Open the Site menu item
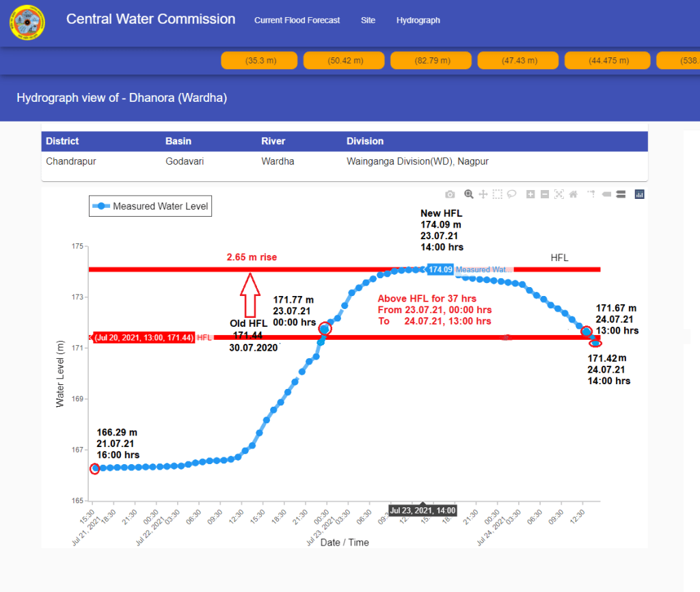Viewport: 700px width, 592px height. coord(368,21)
